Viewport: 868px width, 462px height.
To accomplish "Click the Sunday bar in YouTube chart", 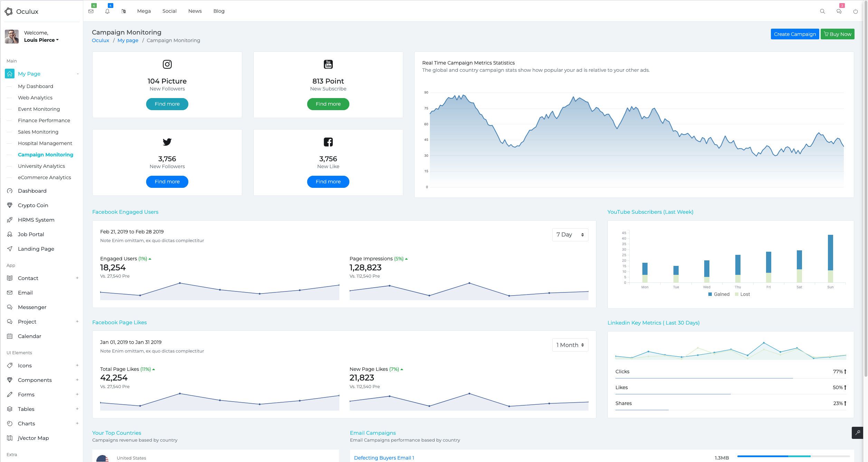I will (x=830, y=259).
